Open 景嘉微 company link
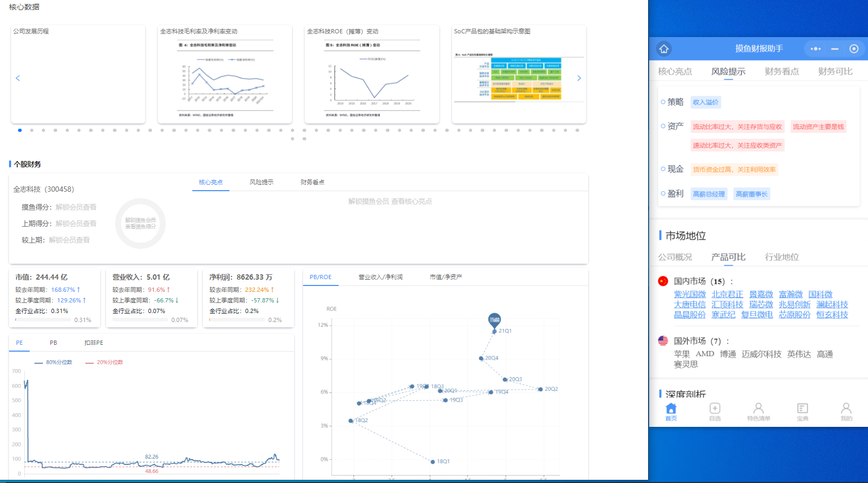 coord(761,294)
